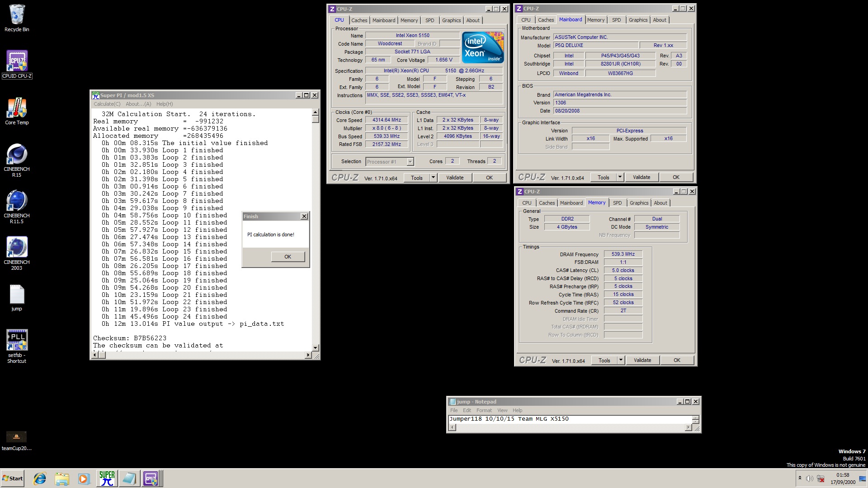Click the Checksum: B7B56223 line
This screenshot has height=488, width=868.
click(x=130, y=338)
